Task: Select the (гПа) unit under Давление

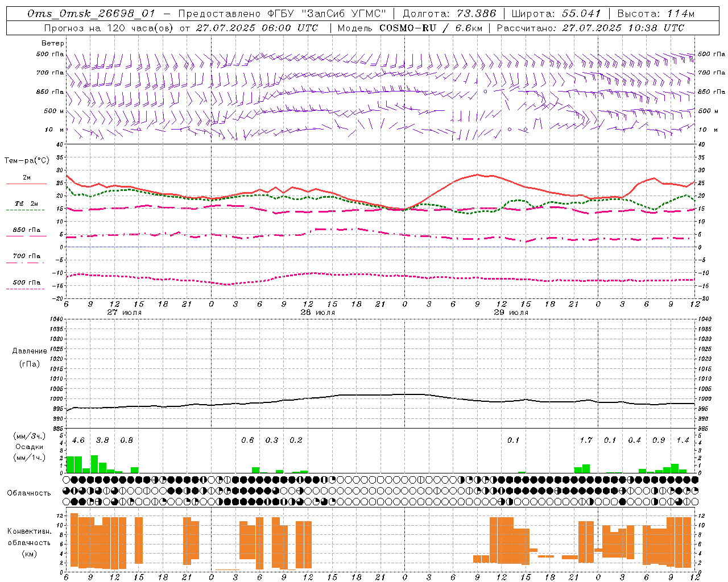Action: click(x=30, y=364)
